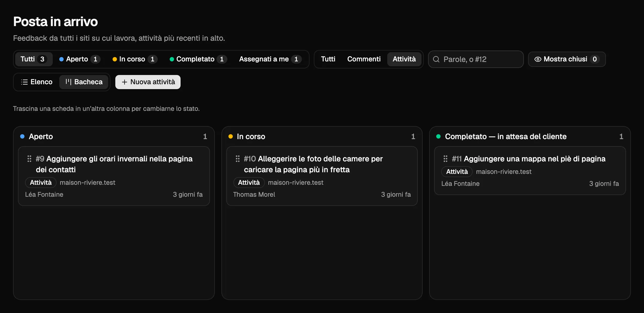The height and width of the screenshot is (313, 644).
Task: Click the 'Completato — in attesa del cliente' header
Action: (x=506, y=136)
